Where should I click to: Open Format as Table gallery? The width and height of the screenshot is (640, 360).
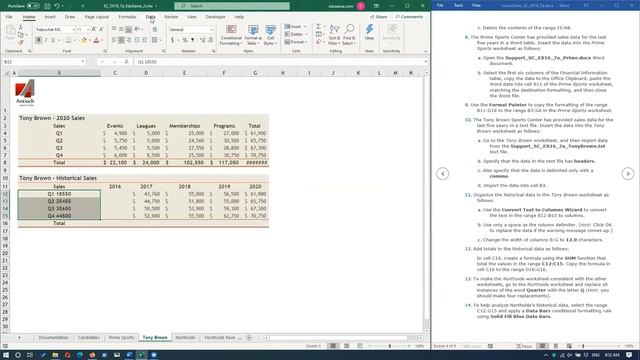[x=253, y=35]
